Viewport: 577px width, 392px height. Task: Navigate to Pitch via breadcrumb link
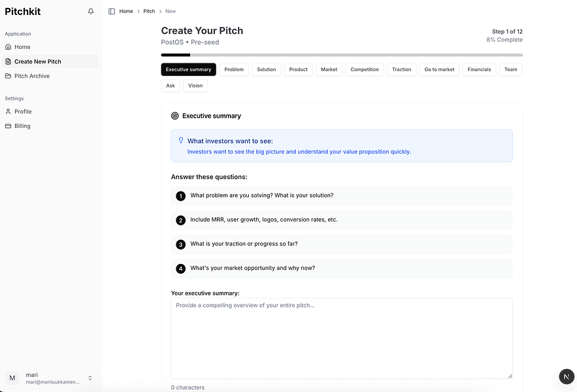coord(148,11)
